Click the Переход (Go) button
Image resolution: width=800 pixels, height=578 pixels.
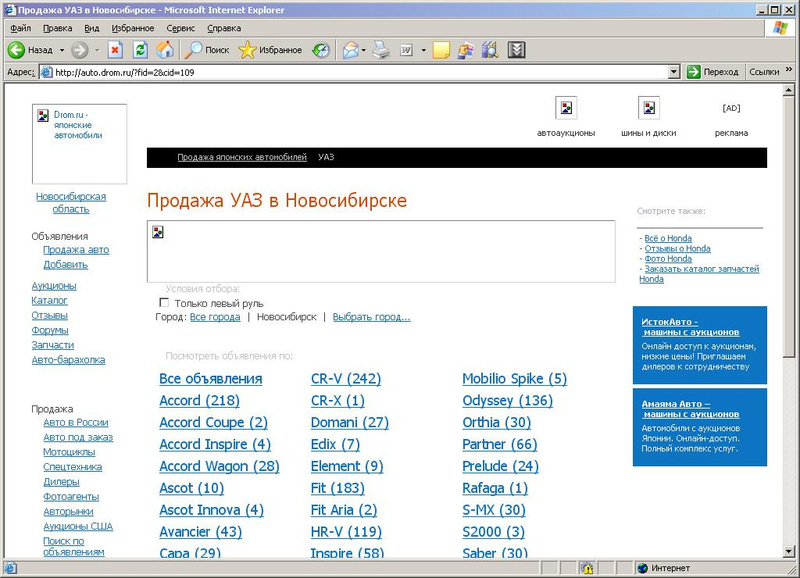pos(713,72)
